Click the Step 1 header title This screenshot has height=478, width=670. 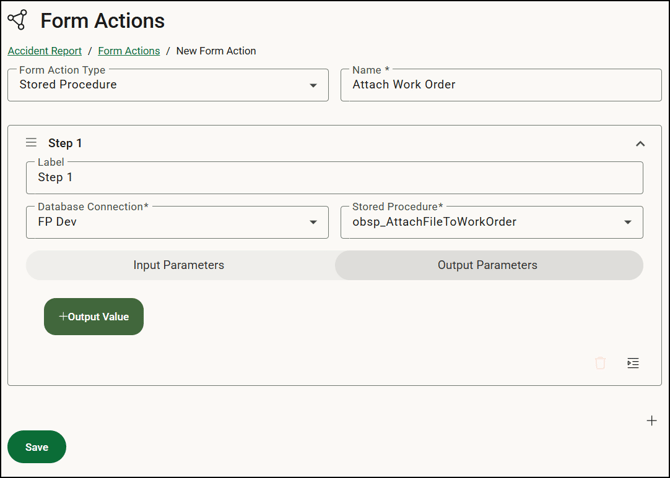pos(65,144)
